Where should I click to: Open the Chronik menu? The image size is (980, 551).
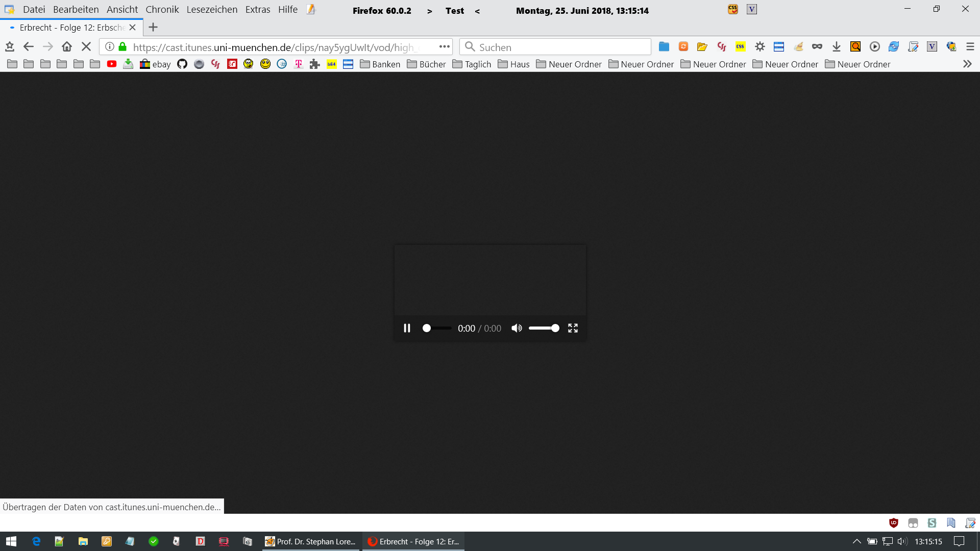click(x=162, y=10)
